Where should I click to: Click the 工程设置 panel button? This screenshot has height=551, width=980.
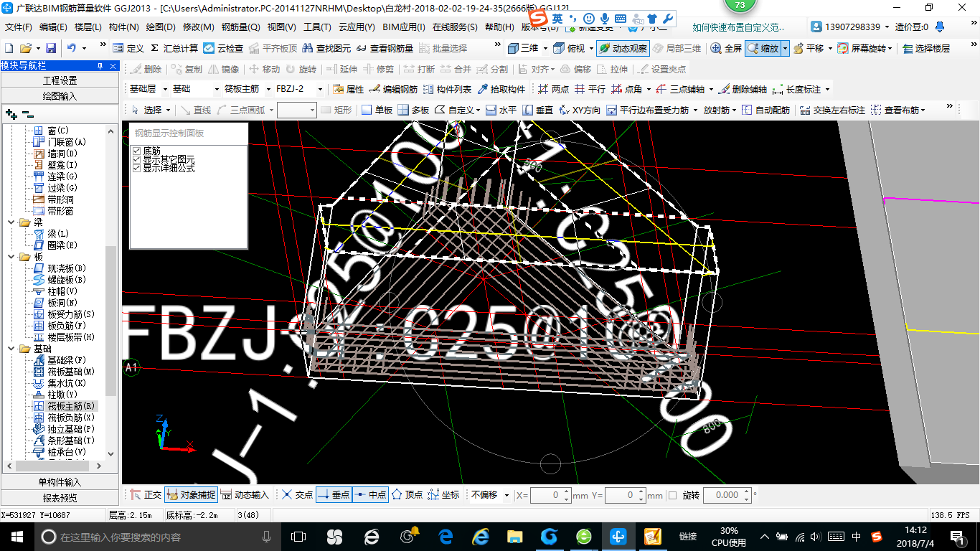coord(60,80)
